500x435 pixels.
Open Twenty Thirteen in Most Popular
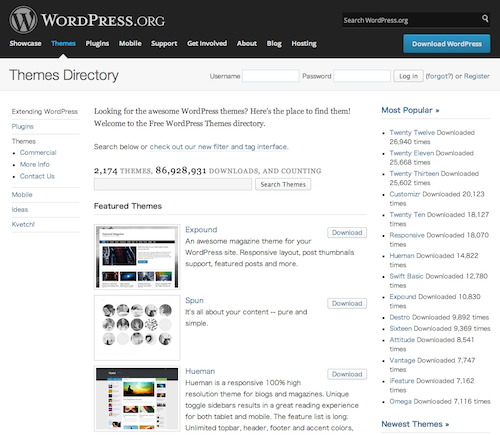click(414, 173)
